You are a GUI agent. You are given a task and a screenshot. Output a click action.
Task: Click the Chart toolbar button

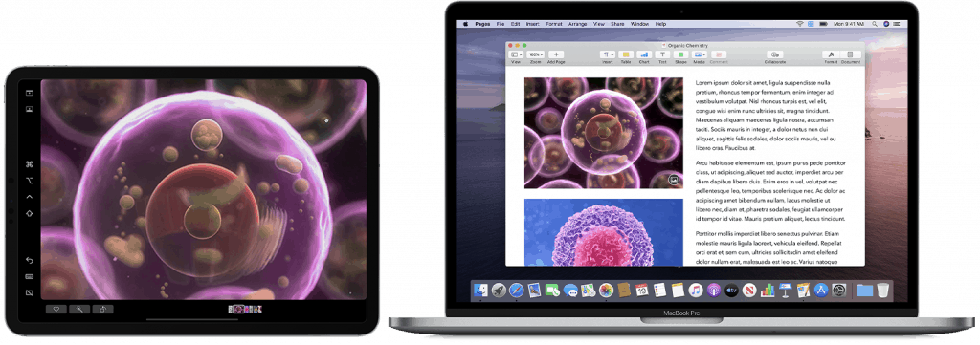[644, 54]
